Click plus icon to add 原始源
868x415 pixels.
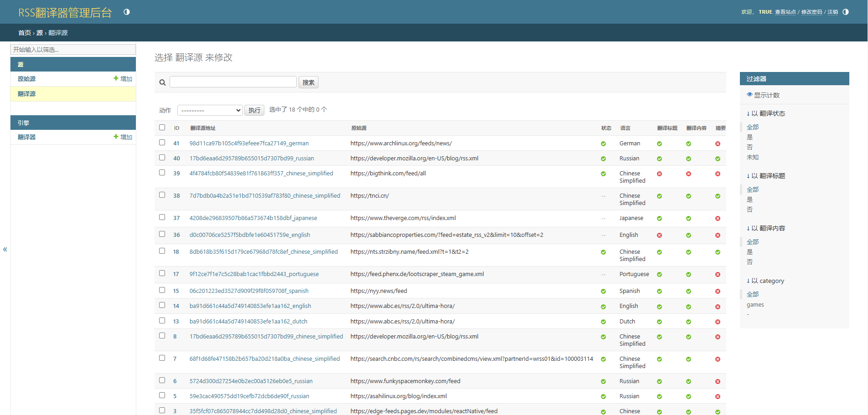[116, 78]
